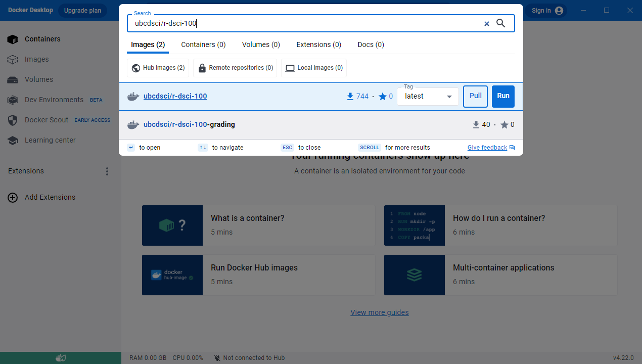Screen dimensions: 642x364
Task: Switch to the Volumes (0) tab
Action: click(261, 44)
